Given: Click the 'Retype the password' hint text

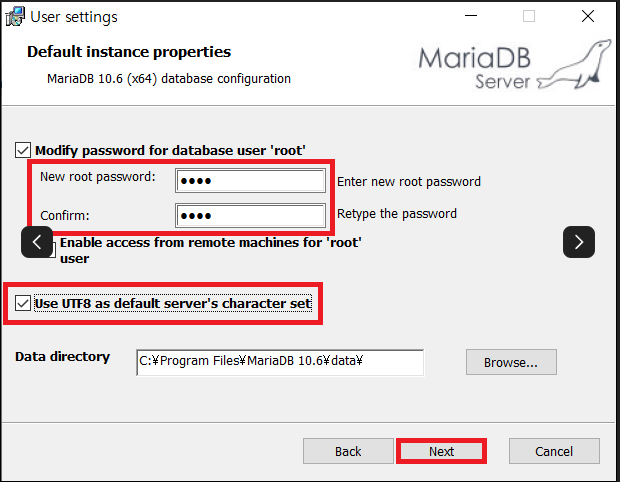Looking at the screenshot, I should (x=397, y=214).
